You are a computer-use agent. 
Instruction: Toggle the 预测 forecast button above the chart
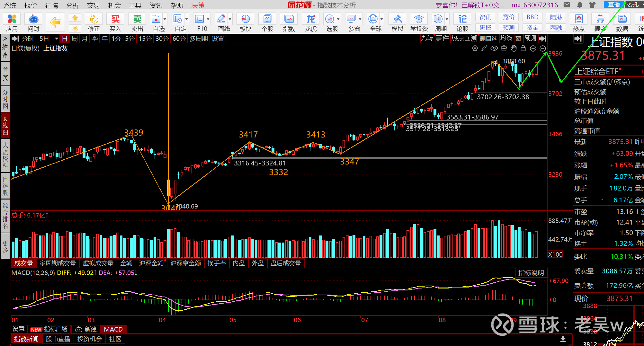coord(530,39)
